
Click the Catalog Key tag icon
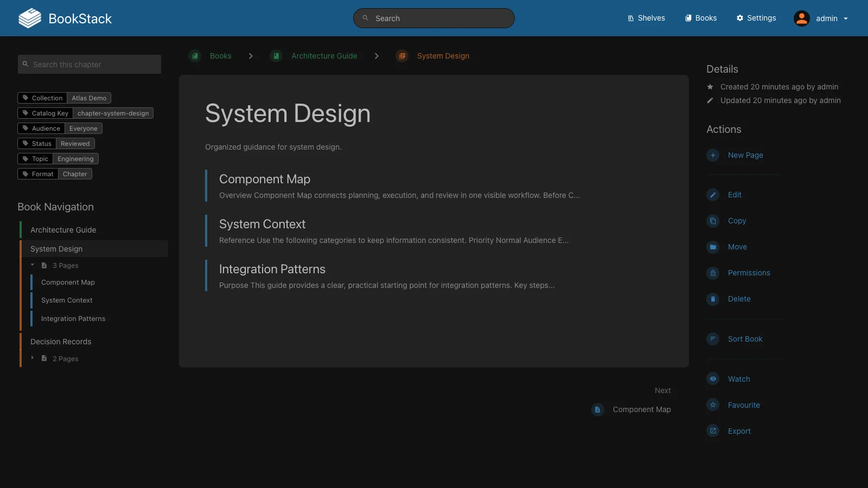[25, 113]
